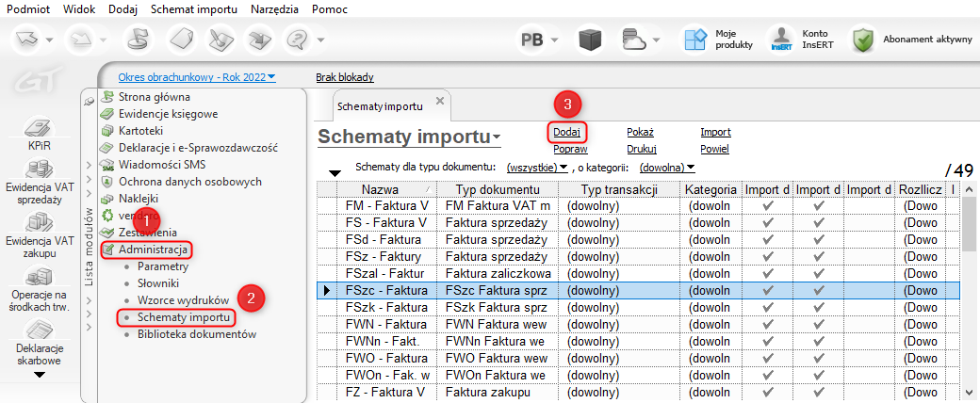The height and width of the screenshot is (403, 980).
Task: Toggle first Import checkmark in FM row
Action: click(x=768, y=204)
